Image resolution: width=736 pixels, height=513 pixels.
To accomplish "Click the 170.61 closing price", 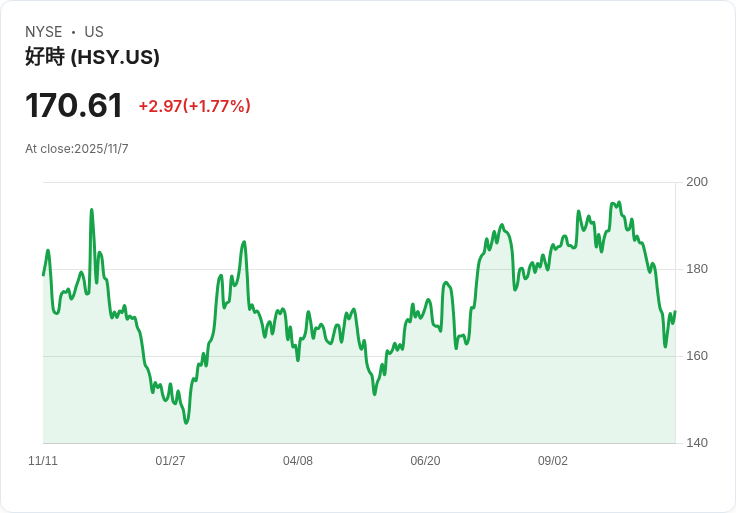I will pyautogui.click(x=74, y=106).
